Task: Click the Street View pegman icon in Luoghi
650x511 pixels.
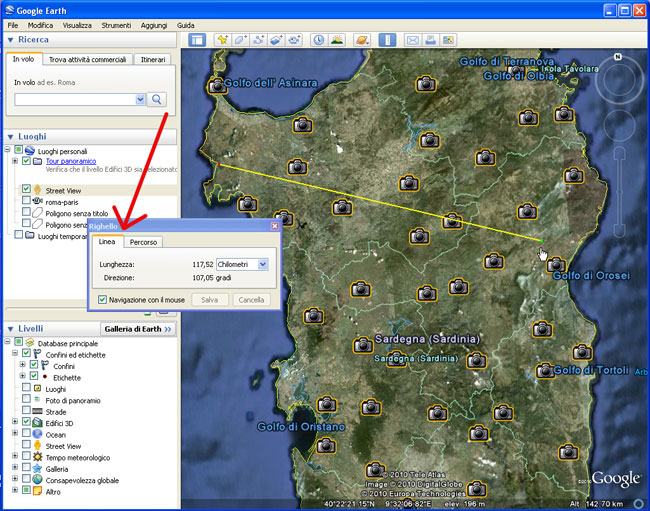Action: (x=37, y=190)
